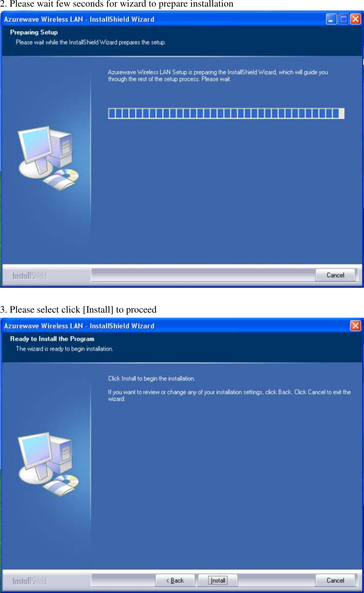Select the 'Preparing Setup' heading text
Viewport: 364px width, 593px height.
(x=34, y=32)
